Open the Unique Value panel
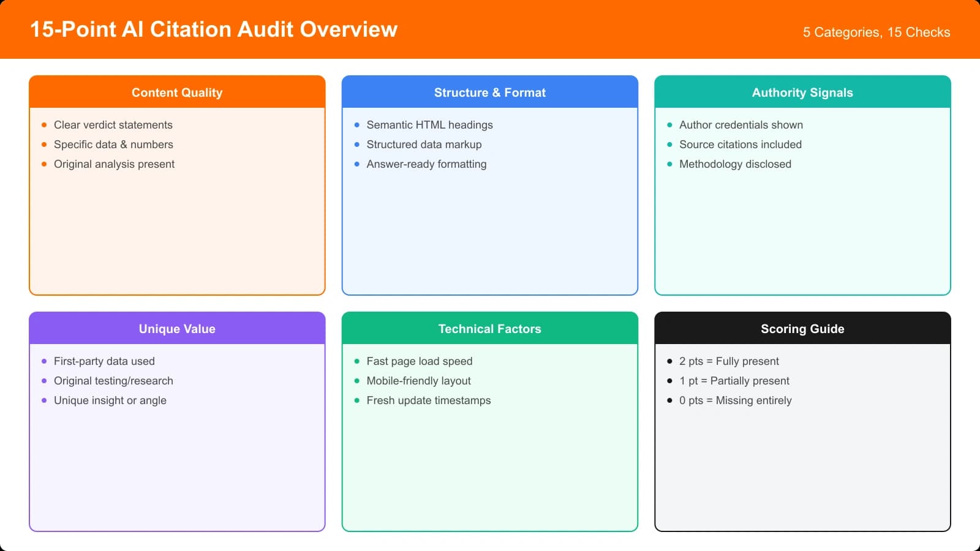The height and width of the screenshot is (551, 980). coord(176,329)
